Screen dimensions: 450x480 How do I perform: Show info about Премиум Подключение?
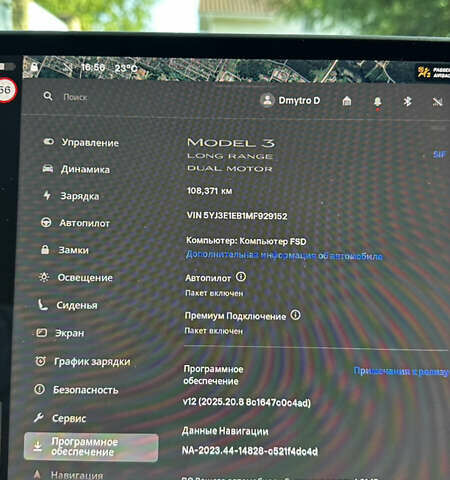(x=295, y=315)
